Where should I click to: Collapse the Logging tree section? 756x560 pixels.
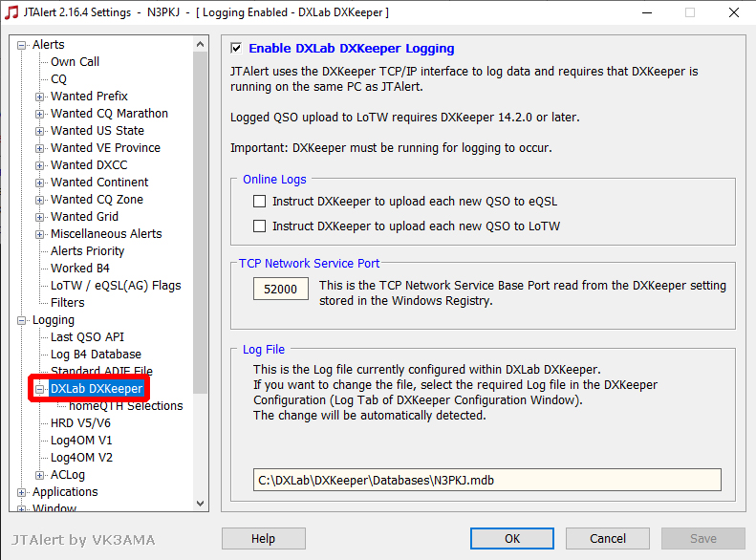coord(22,320)
